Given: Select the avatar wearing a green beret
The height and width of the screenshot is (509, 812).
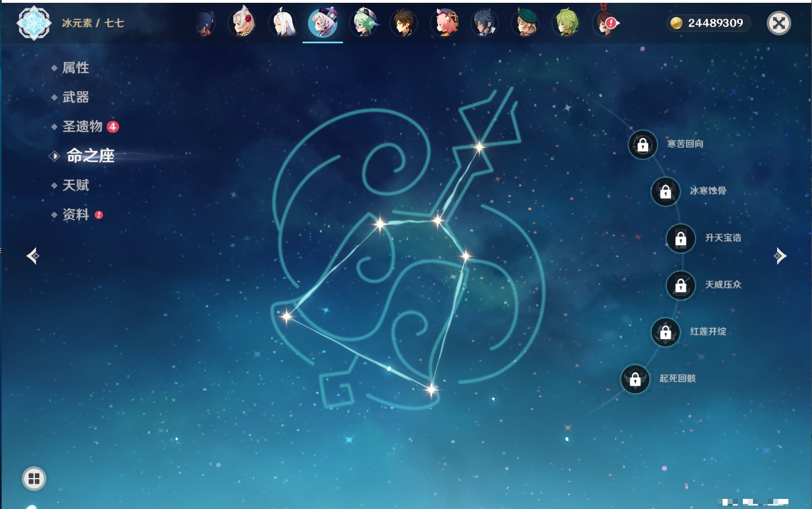Looking at the screenshot, I should point(525,23).
